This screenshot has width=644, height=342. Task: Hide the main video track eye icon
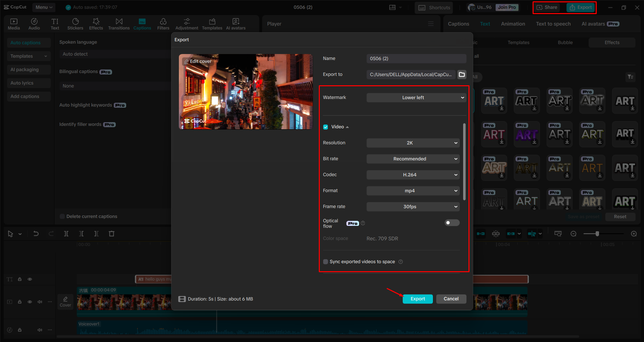tap(30, 302)
